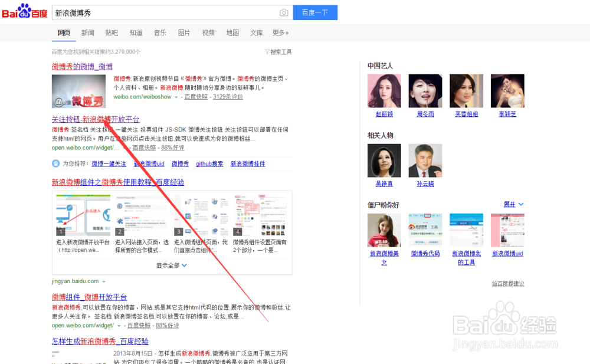Screen dimensions: 590x364
Task: Open recommended link 新浪微博挂件
Action: [248, 164]
